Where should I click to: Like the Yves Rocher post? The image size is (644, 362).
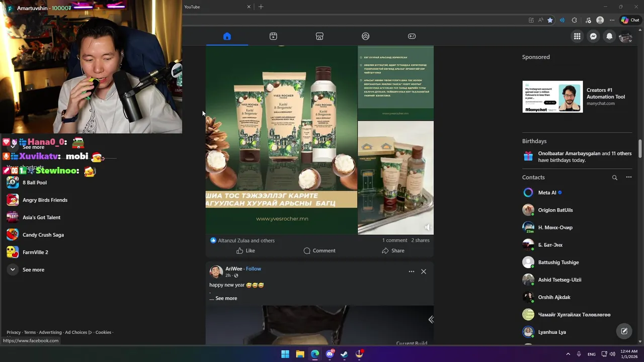click(x=246, y=250)
